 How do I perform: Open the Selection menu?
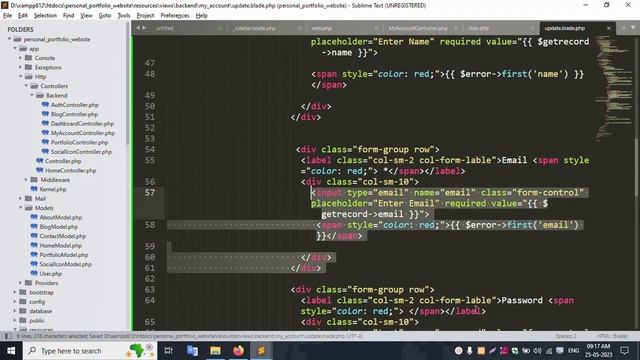45,16
